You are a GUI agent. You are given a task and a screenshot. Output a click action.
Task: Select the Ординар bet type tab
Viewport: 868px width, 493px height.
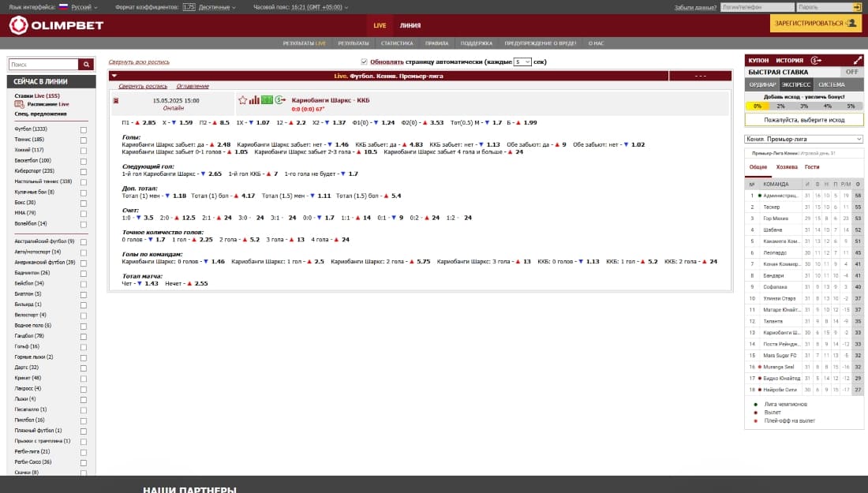click(x=762, y=84)
